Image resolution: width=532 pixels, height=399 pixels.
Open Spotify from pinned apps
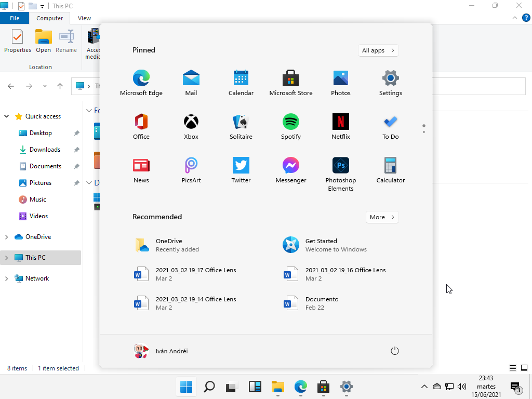coord(291,127)
